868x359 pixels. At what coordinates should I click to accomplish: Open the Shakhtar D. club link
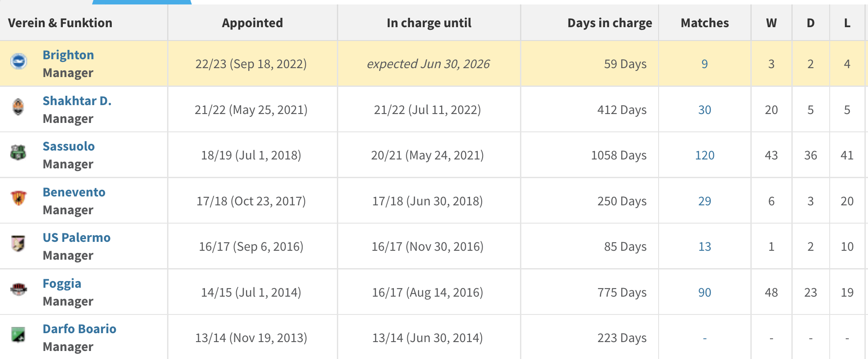[x=77, y=101]
